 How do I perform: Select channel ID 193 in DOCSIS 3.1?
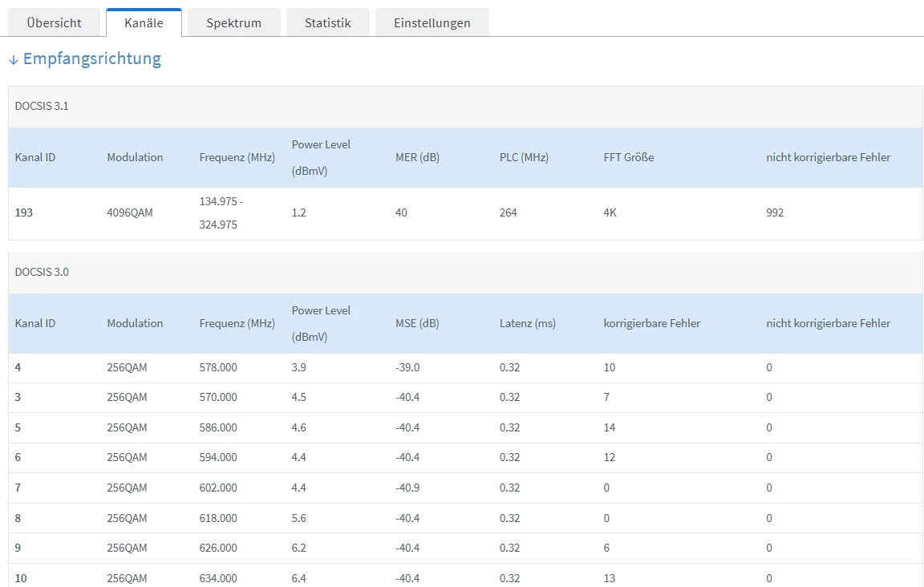pyautogui.click(x=24, y=213)
